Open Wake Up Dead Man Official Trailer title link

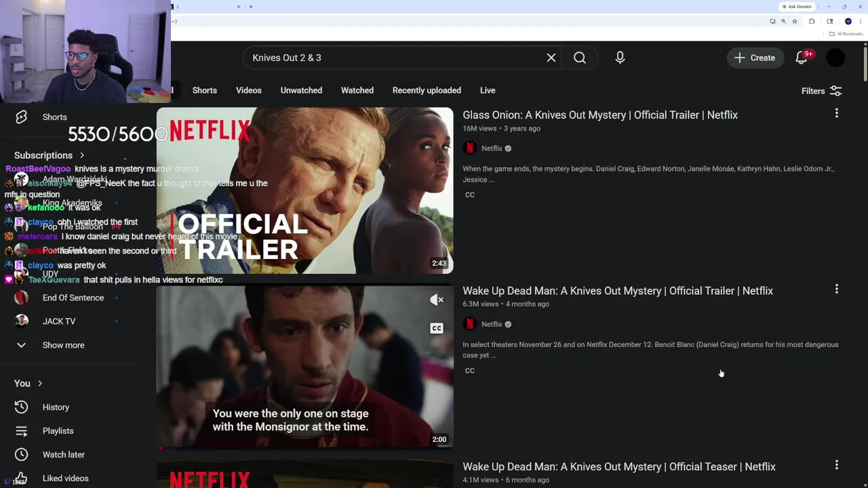tap(618, 291)
